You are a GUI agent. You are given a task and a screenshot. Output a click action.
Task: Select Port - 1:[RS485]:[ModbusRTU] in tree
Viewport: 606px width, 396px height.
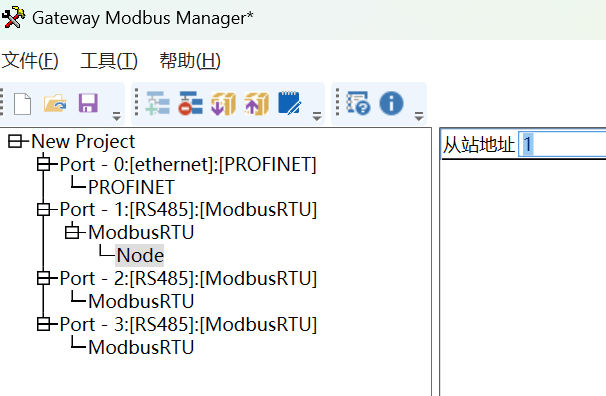click(188, 210)
